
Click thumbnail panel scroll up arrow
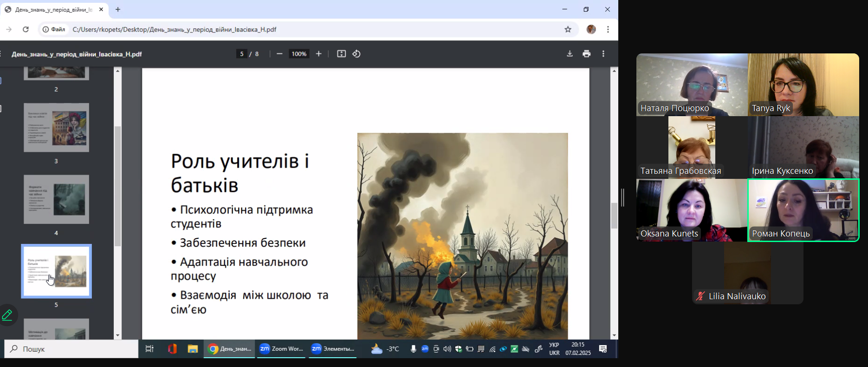coord(117,71)
